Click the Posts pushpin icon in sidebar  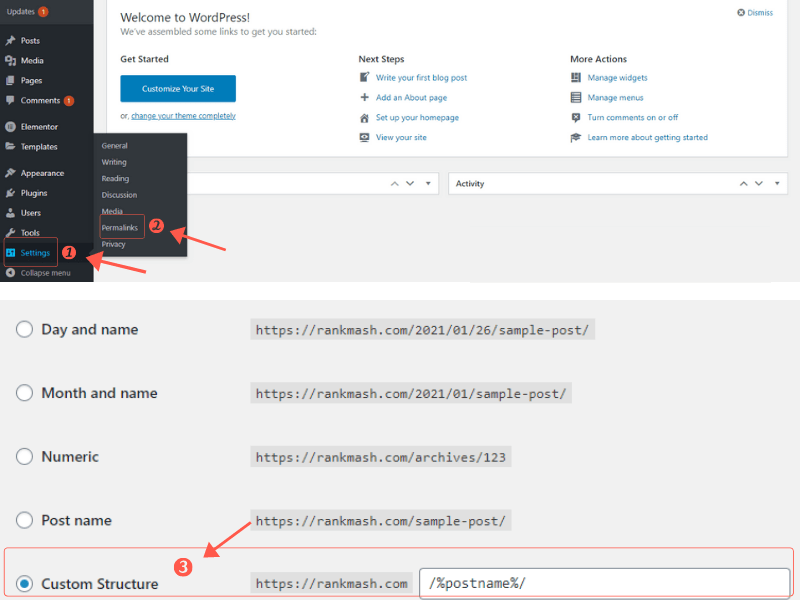pos(10,41)
